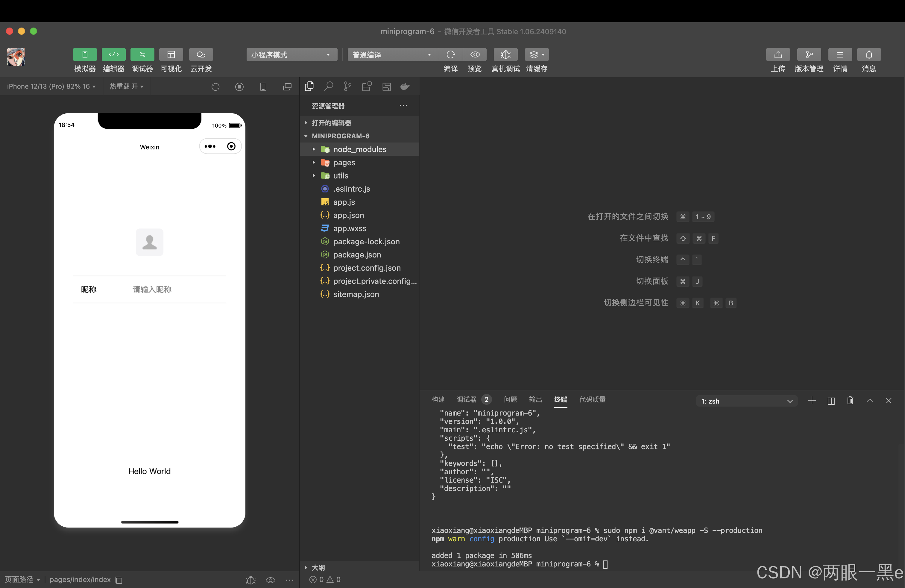Click the search icon in editor sidebar
905x588 pixels.
(329, 87)
